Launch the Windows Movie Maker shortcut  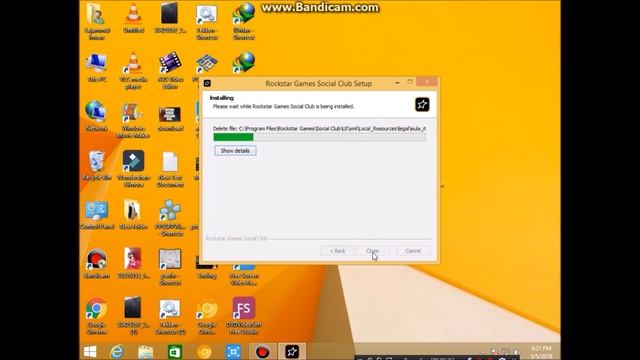133,120
